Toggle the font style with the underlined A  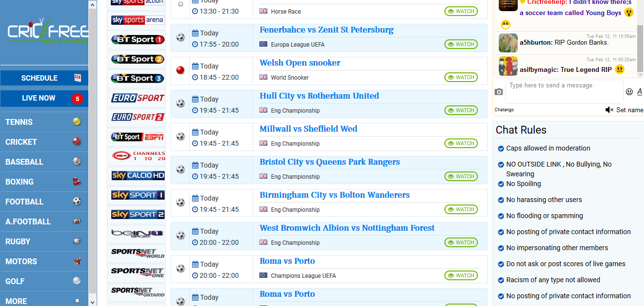[x=639, y=91]
